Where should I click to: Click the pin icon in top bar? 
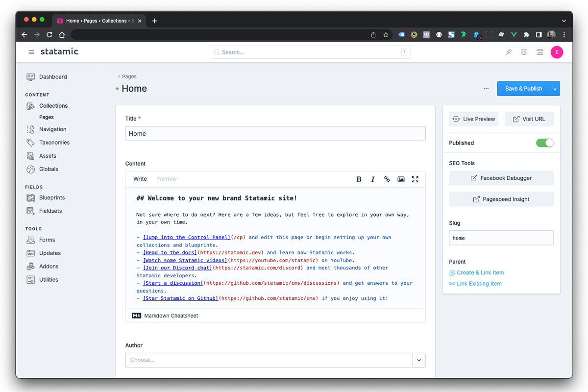[508, 52]
